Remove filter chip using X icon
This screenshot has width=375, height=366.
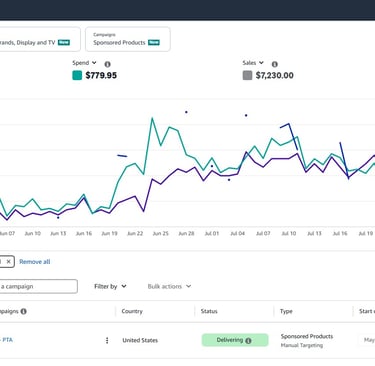(x=8, y=262)
